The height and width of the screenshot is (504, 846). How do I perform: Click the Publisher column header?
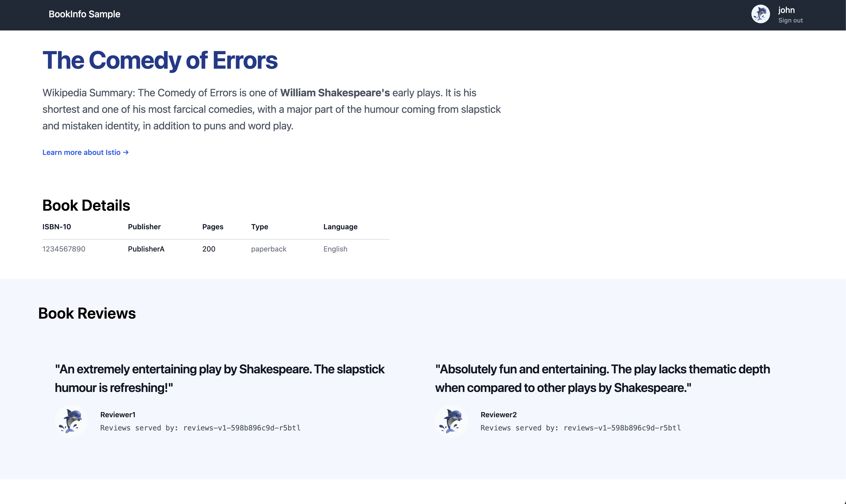144,227
